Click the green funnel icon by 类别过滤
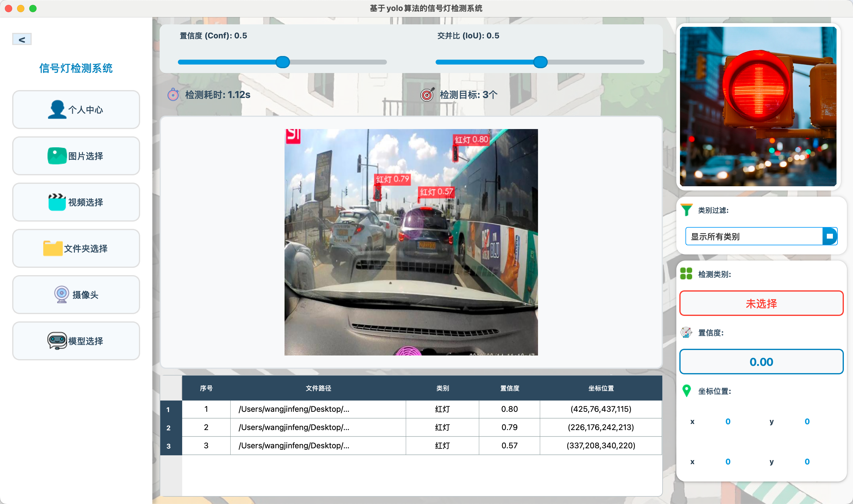Viewport: 853px width, 504px height. point(686,210)
